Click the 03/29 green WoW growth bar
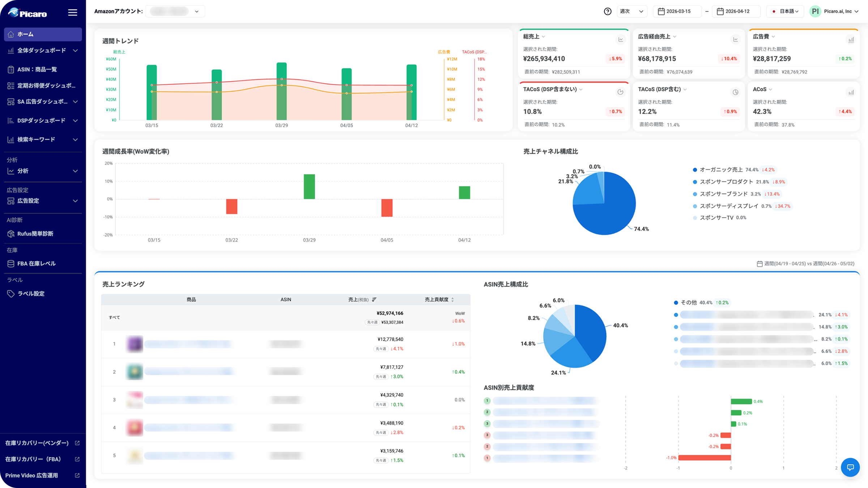The image size is (868, 488). pos(309,187)
